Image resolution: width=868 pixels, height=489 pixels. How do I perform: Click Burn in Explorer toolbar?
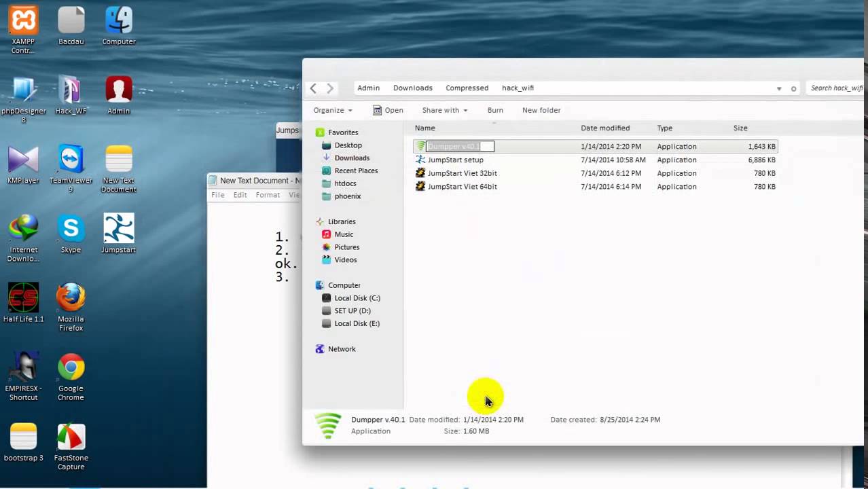[x=495, y=110]
